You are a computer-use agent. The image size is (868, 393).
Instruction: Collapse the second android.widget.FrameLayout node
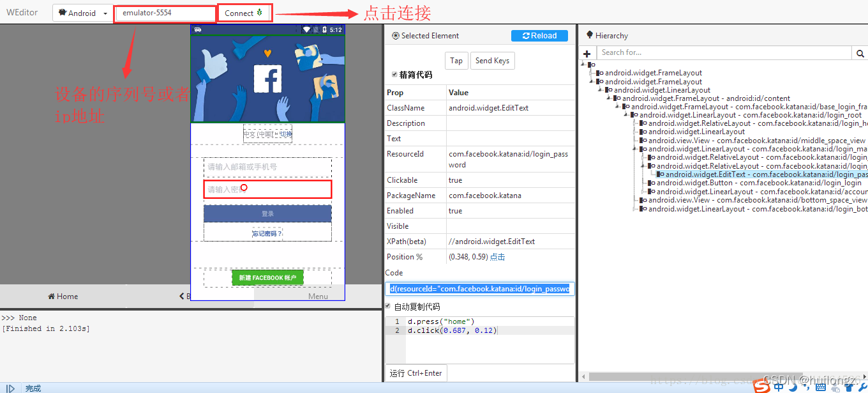click(592, 81)
